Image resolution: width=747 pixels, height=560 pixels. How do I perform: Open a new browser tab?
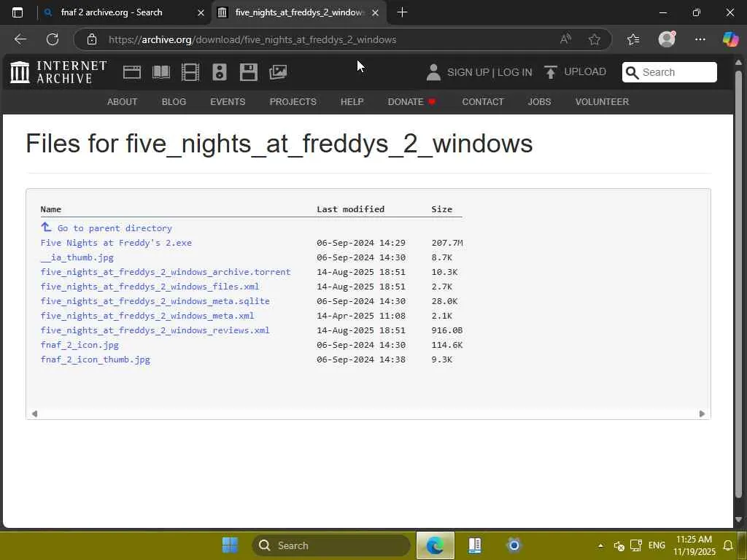click(402, 12)
